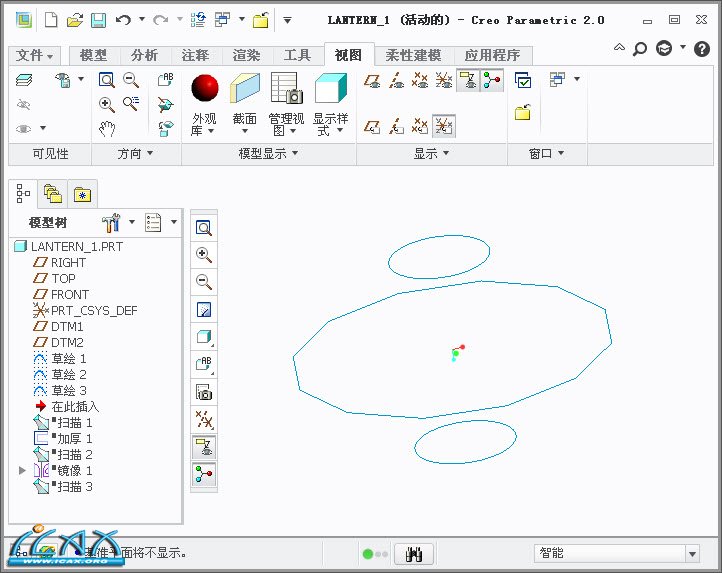The width and height of the screenshot is (722, 573).
Task: Click Repaint icon in graphics toolbar
Action: click(x=203, y=310)
